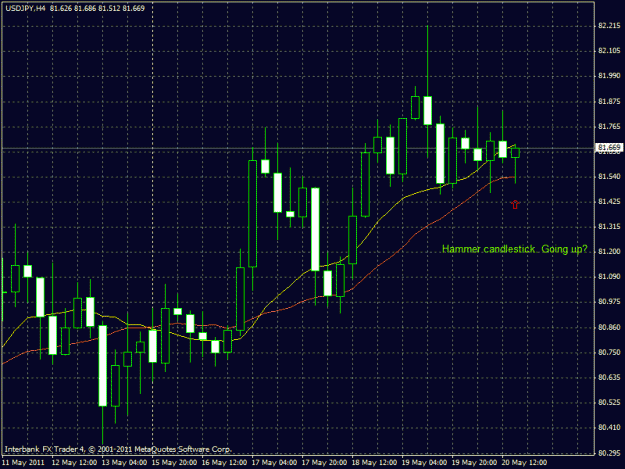Viewport: 625px width, 469px height.
Task: Select the red up arrow chart object
Action: pyautogui.click(x=515, y=204)
